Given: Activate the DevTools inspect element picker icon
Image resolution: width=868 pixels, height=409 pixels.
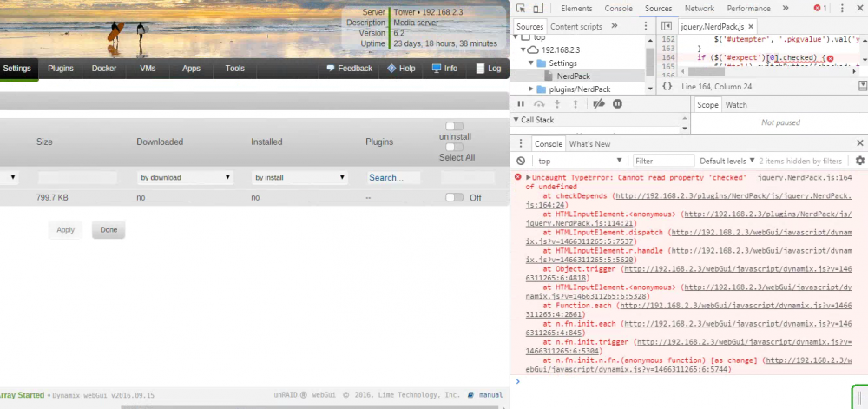Looking at the screenshot, I should [520, 9].
